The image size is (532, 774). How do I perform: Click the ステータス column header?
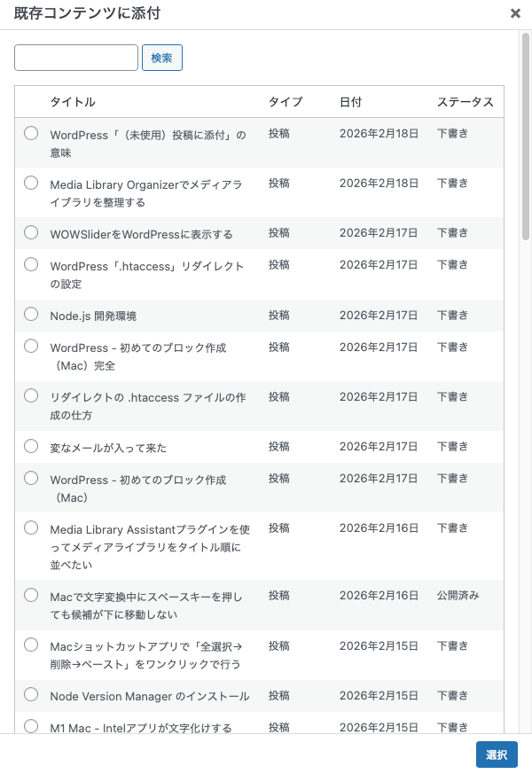pyautogui.click(x=465, y=102)
